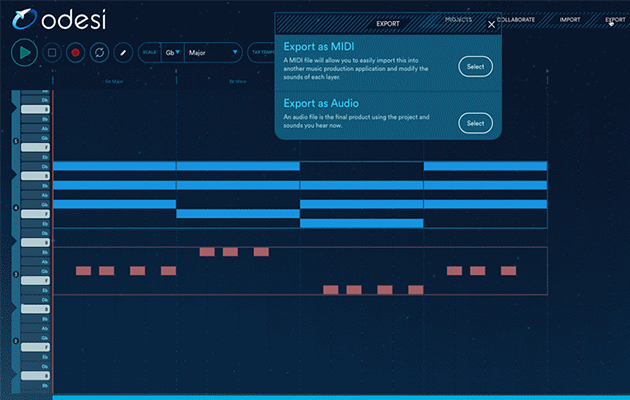
Task: Select the top blue chord bar at start
Action: point(114,166)
